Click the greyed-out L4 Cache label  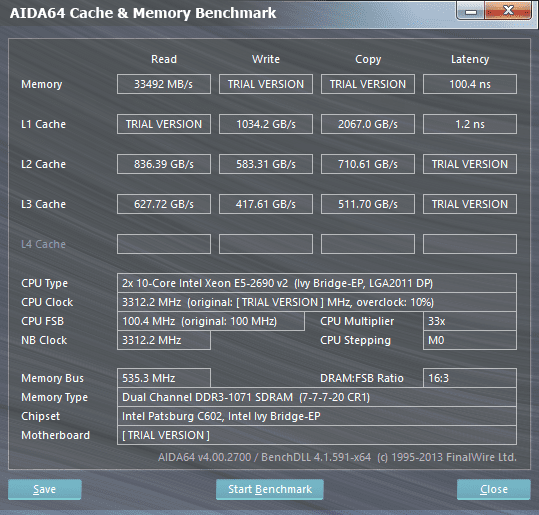[43, 244]
